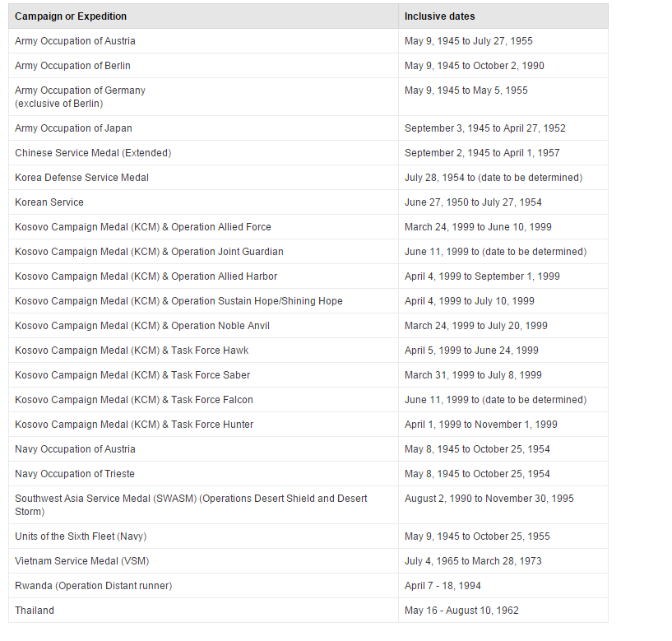Click the 'Operation Joint Guardian' entry

click(x=149, y=252)
